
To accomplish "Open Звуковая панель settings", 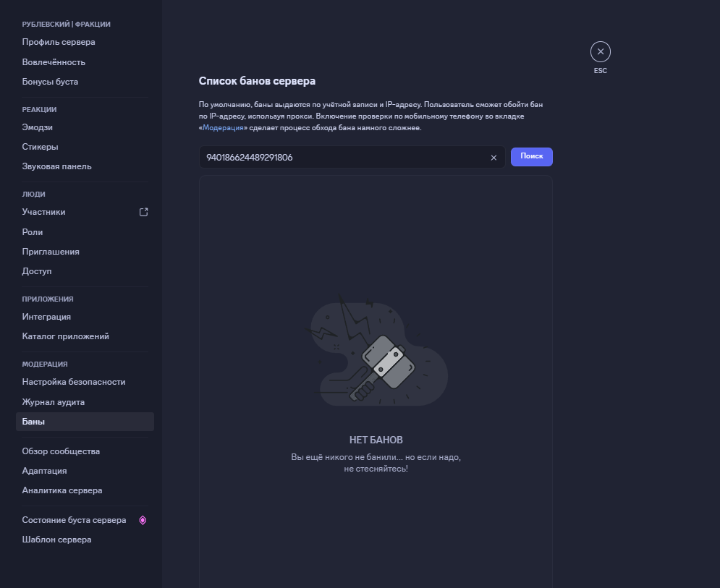I will pyautogui.click(x=56, y=166).
